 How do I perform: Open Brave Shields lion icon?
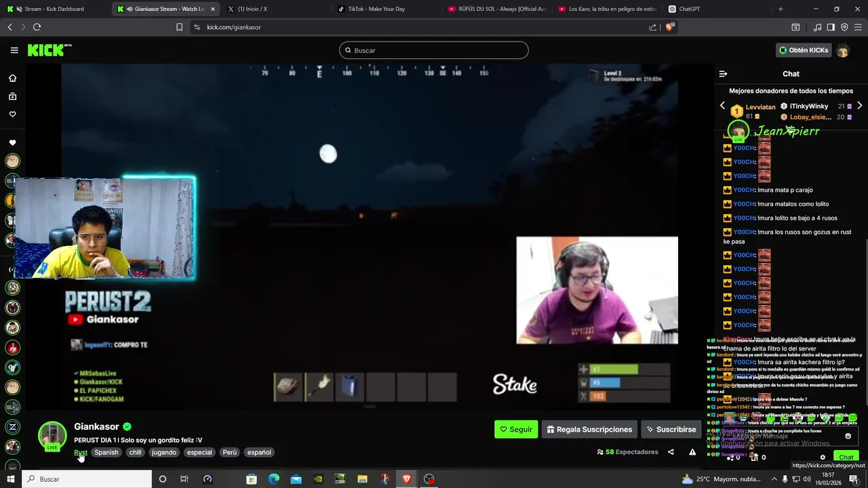click(x=669, y=27)
